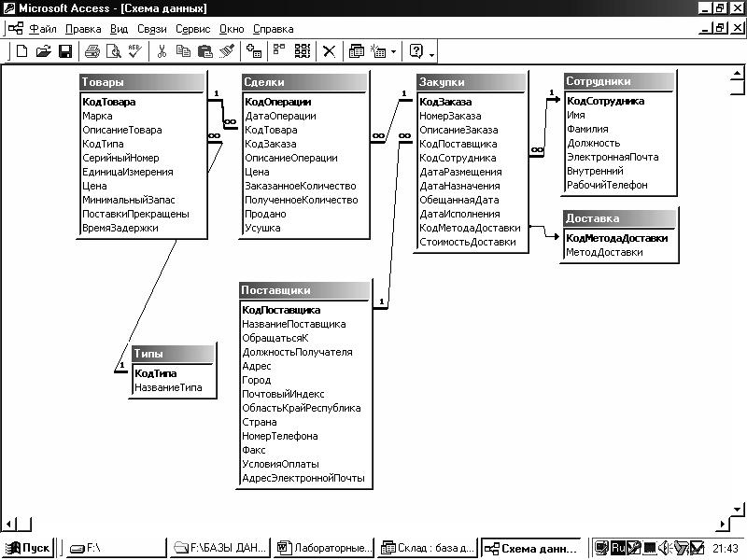Click the Cut scissors icon

tap(162, 51)
